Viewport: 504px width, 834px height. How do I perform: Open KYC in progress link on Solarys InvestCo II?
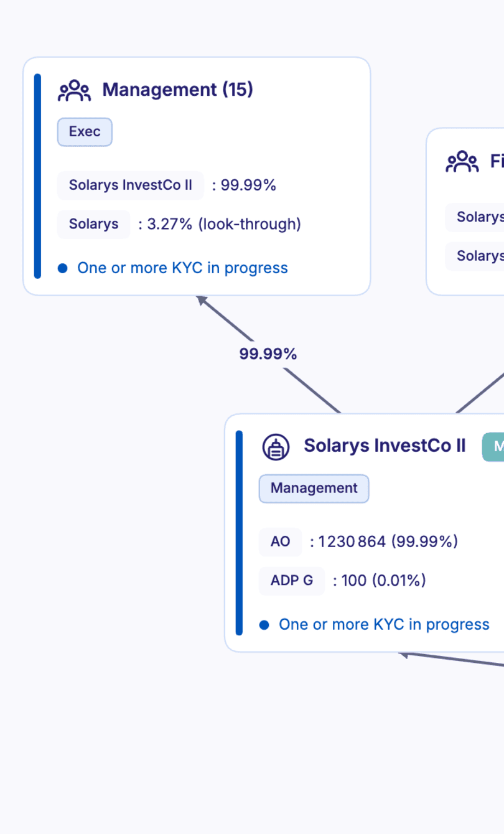pyautogui.click(x=384, y=624)
